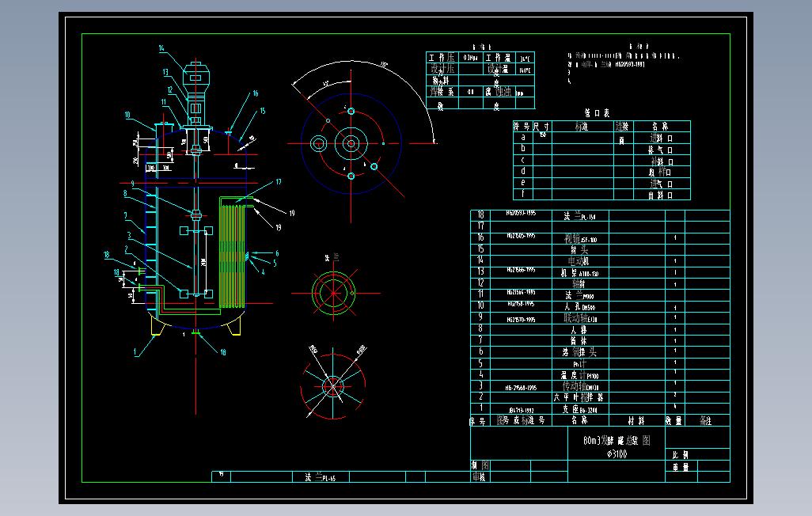Click the 'φ3100' text under the title
Screen dimensions: 812x516
click(x=617, y=453)
